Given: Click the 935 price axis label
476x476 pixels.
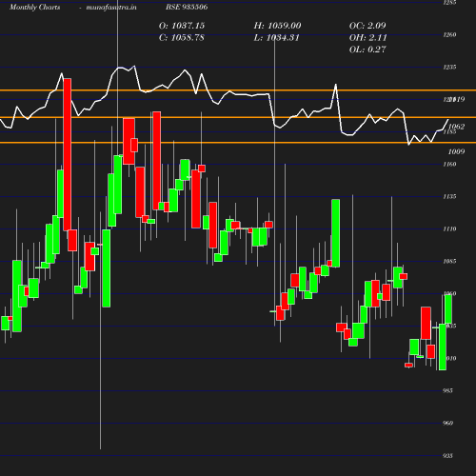Looking at the screenshot, I should pyautogui.click(x=447, y=456).
